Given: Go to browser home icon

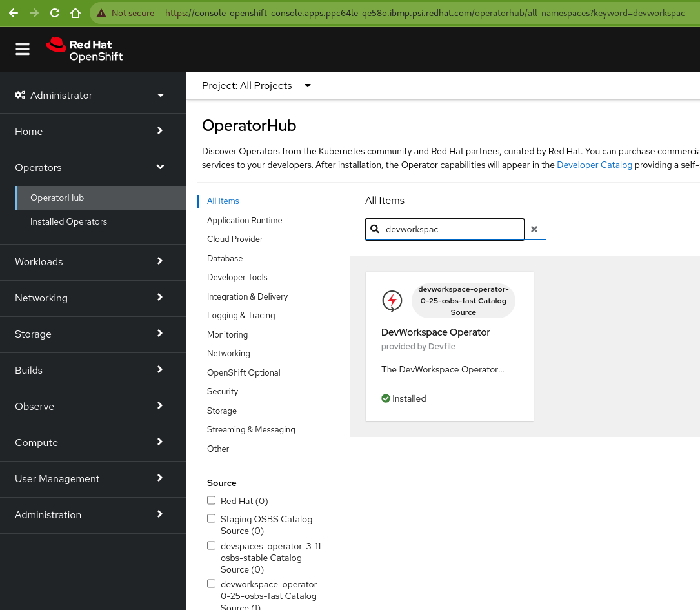Looking at the screenshot, I should [75, 13].
